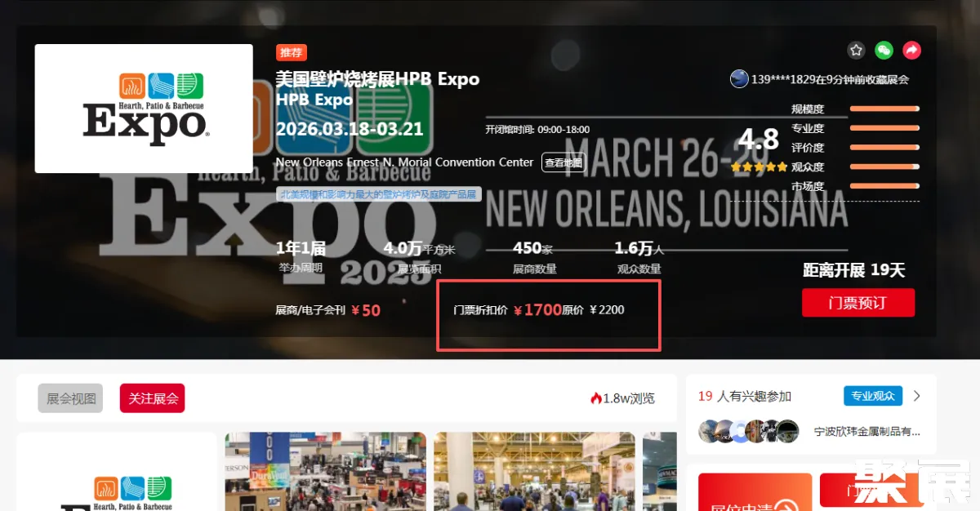Open the first exhibition hall photo
The image size is (980, 511).
[325, 472]
